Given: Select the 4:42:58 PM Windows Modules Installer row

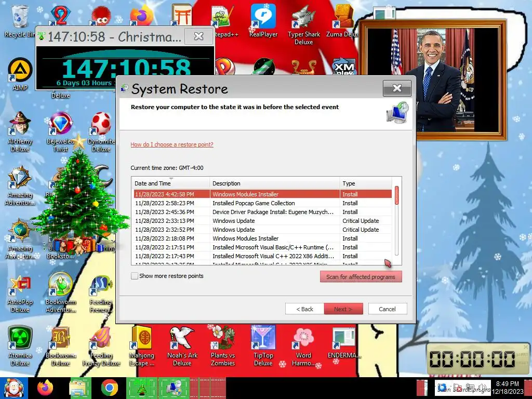Looking at the screenshot, I should click(x=262, y=194).
